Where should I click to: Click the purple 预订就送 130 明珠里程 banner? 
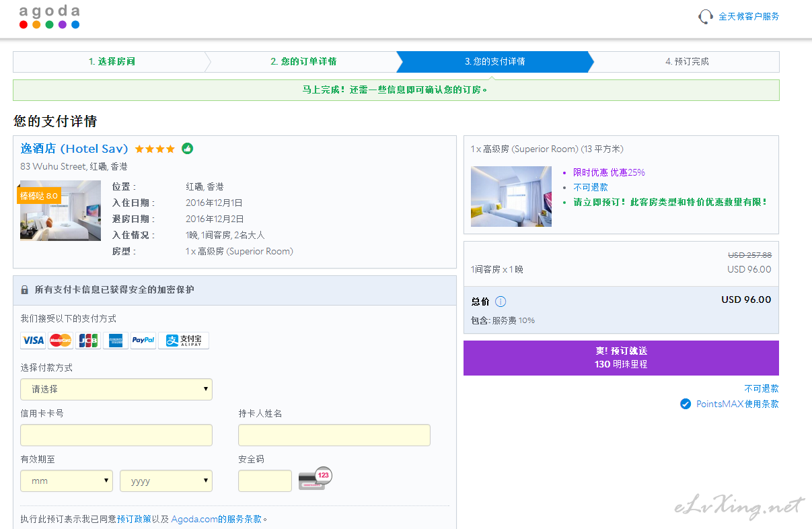621,357
